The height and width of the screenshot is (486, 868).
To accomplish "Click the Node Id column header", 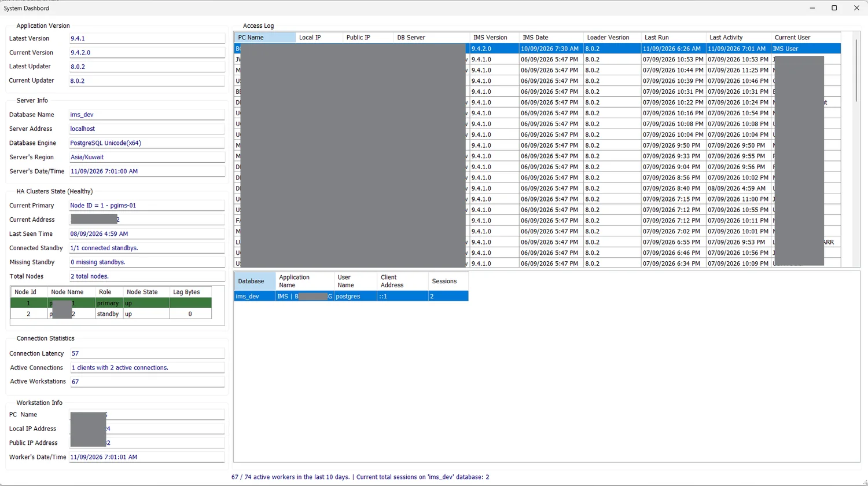I will (x=29, y=292).
